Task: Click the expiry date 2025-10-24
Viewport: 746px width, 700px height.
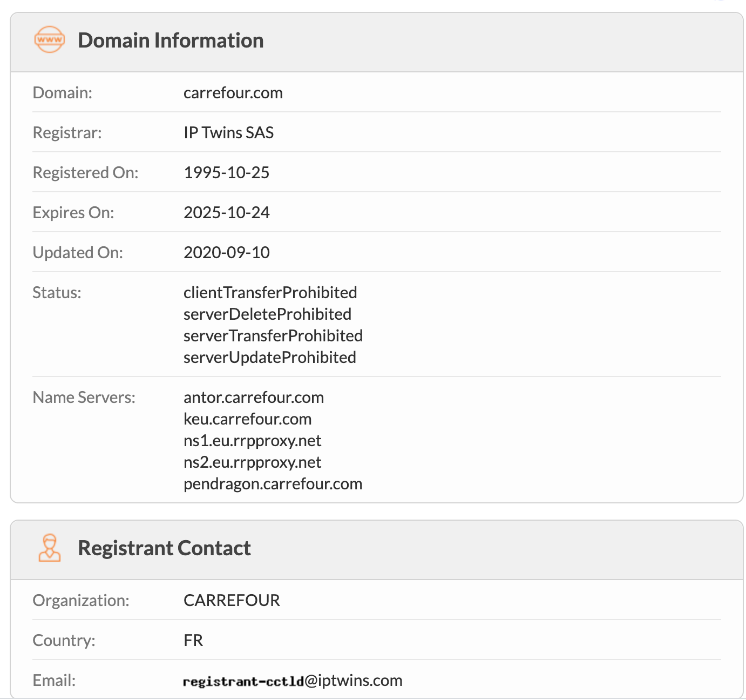Action: pyautogui.click(x=227, y=213)
